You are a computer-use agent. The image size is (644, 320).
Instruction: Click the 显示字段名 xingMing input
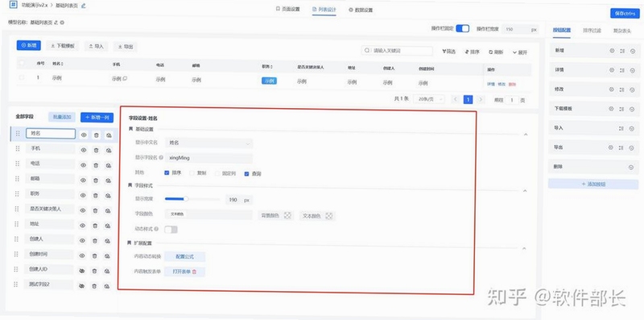tap(208, 158)
